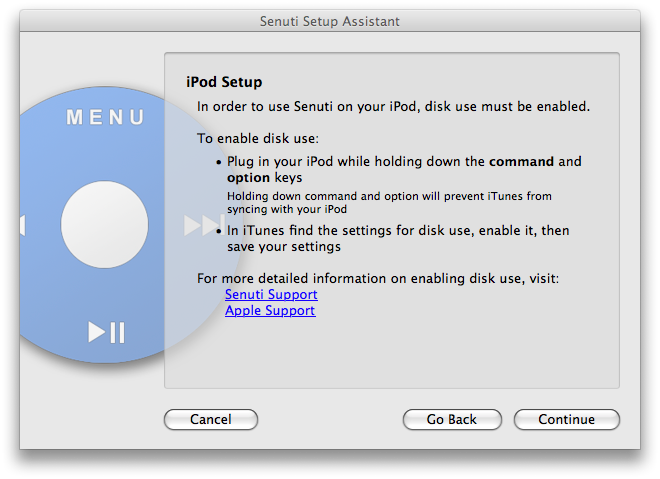Click the 'Plug in your iPod' bullet text
This screenshot has height=479, width=660.
coord(404,169)
